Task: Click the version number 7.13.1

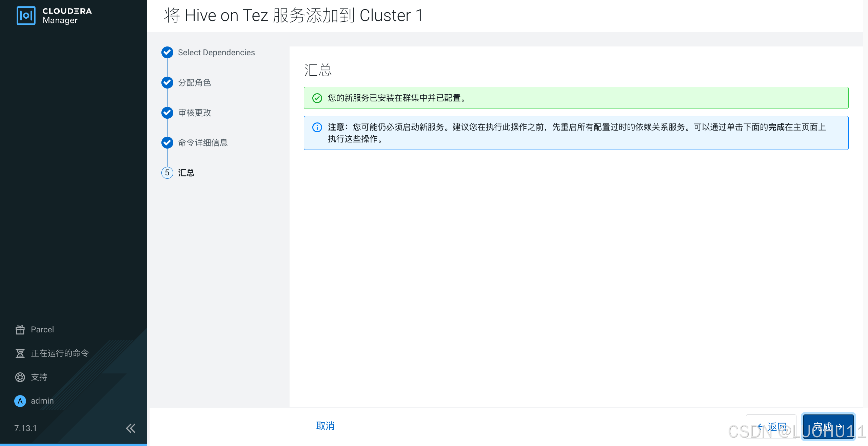Action: coord(25,428)
